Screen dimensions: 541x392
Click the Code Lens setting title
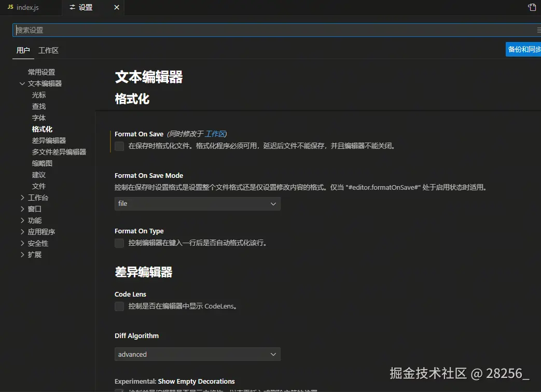(x=130, y=294)
